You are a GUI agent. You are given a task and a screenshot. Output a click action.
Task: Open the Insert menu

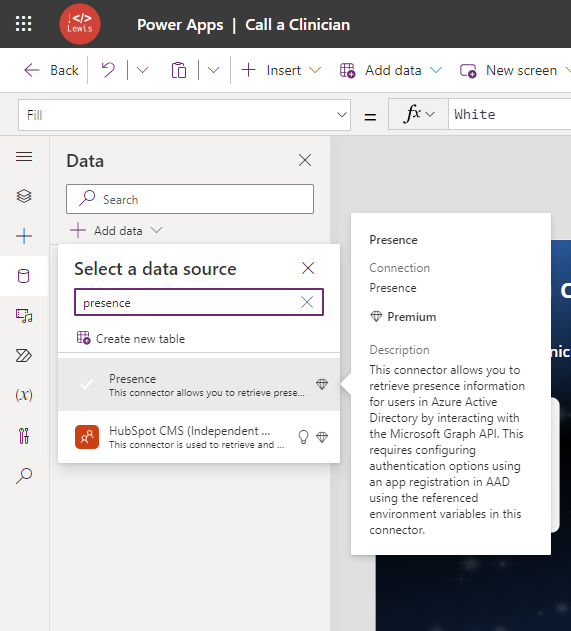point(281,70)
